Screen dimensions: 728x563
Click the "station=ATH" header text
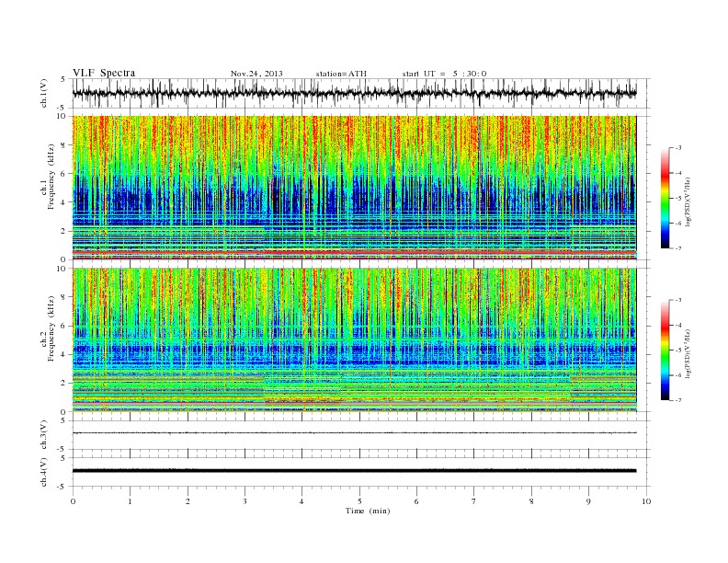tap(341, 74)
